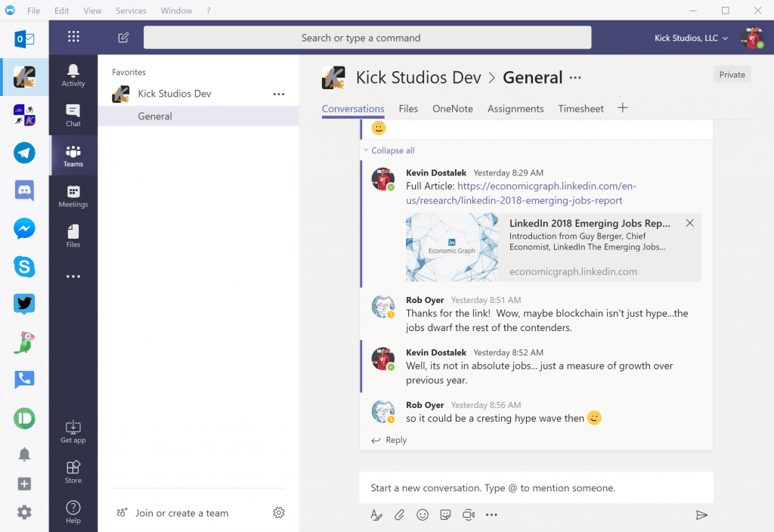Dismiss the LinkedIn article preview card
Viewport: 774px width, 532px height.
pyautogui.click(x=689, y=223)
